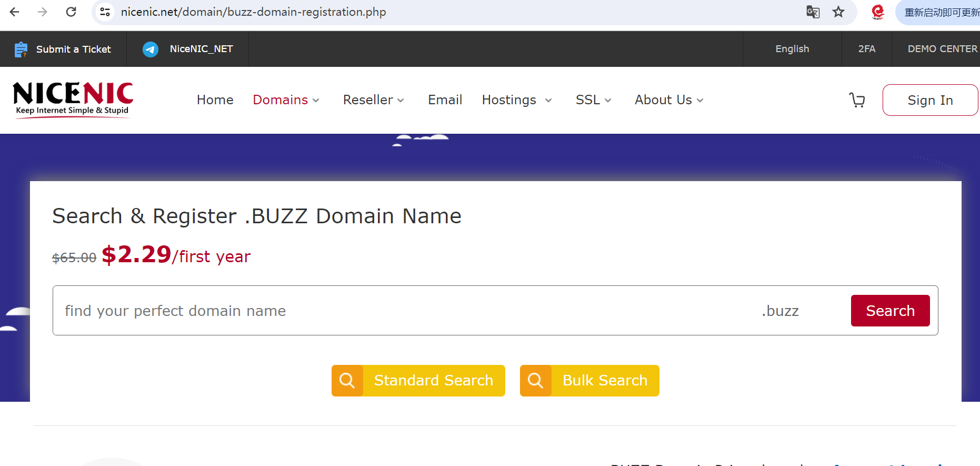Expand About Us dropdown chevron
Viewport: 980px width, 466px height.
pos(700,101)
